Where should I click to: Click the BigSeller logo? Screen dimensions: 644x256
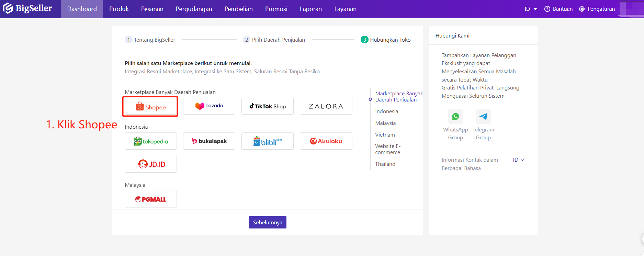coord(27,9)
